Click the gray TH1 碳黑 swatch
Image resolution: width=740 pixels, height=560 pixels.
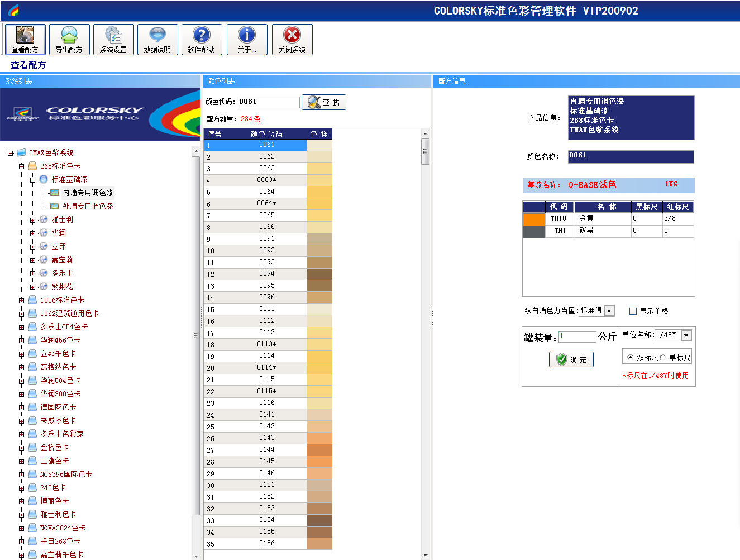pyautogui.click(x=534, y=231)
